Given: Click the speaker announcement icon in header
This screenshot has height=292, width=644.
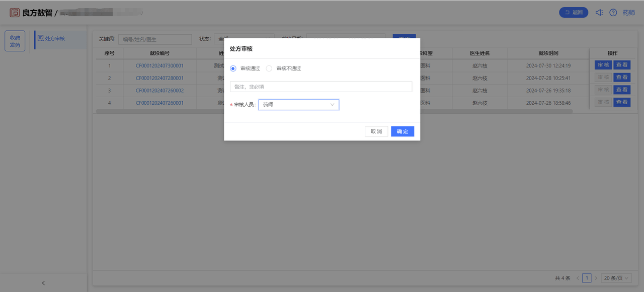Looking at the screenshot, I should pos(599,13).
